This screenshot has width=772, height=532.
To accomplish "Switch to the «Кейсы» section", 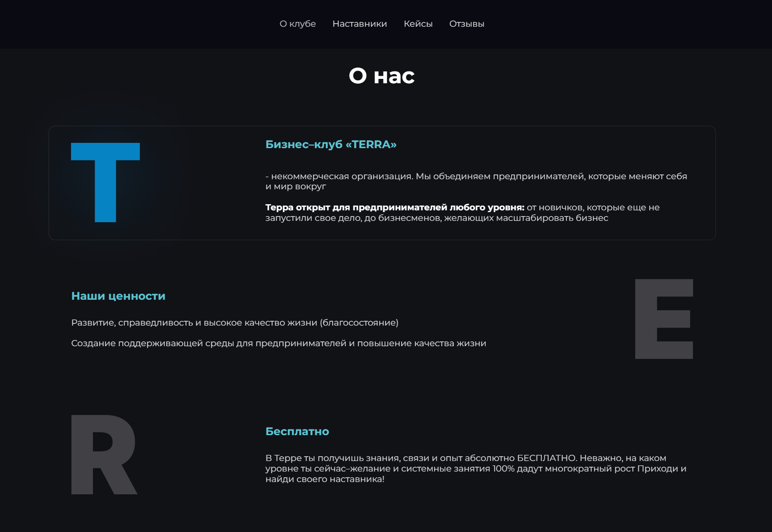I will [418, 24].
